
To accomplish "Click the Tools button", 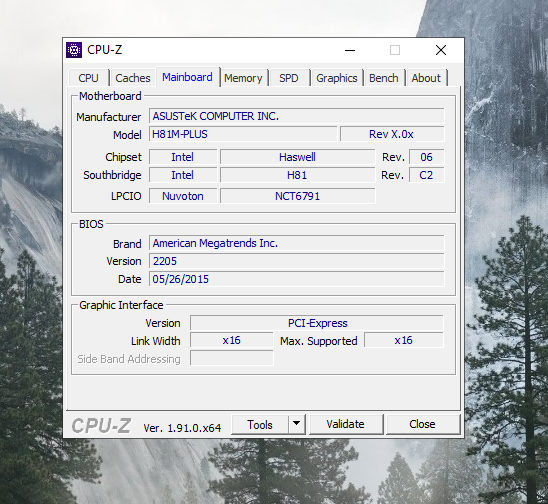I will 260,425.
